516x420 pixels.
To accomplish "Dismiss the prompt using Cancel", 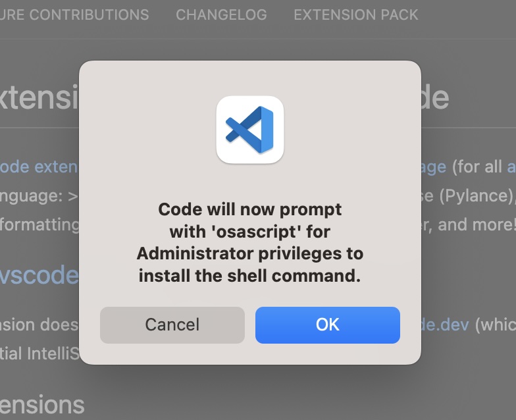I will tap(172, 325).
